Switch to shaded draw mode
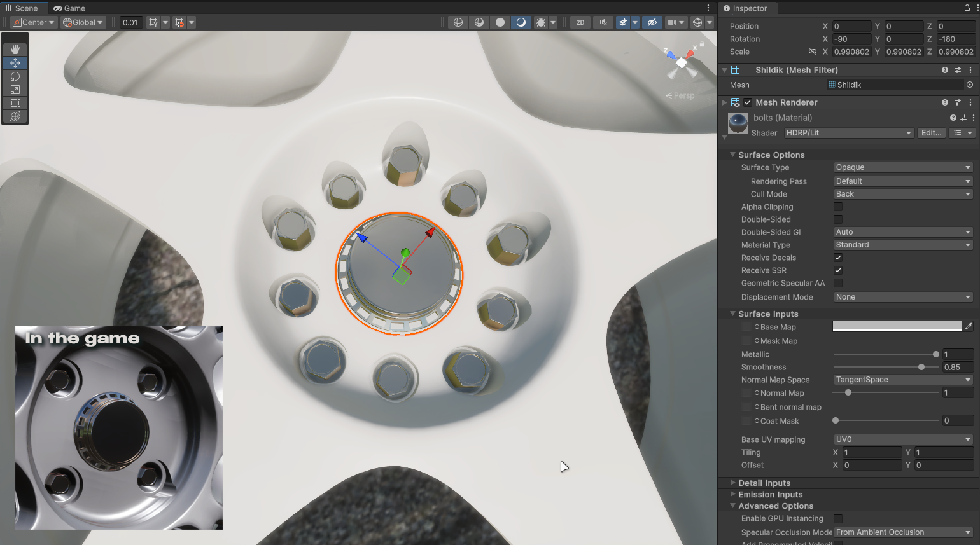This screenshot has width=980, height=545. (x=521, y=22)
